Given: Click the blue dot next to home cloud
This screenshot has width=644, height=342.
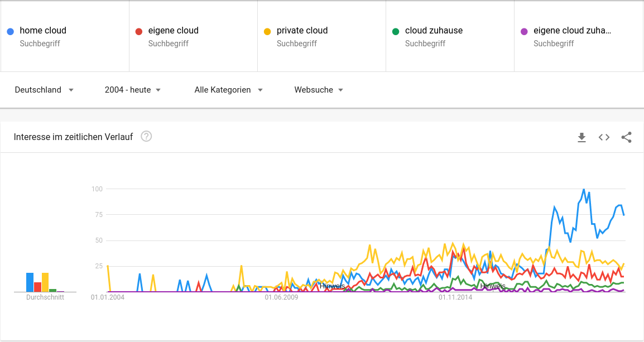Looking at the screenshot, I should [10, 31].
